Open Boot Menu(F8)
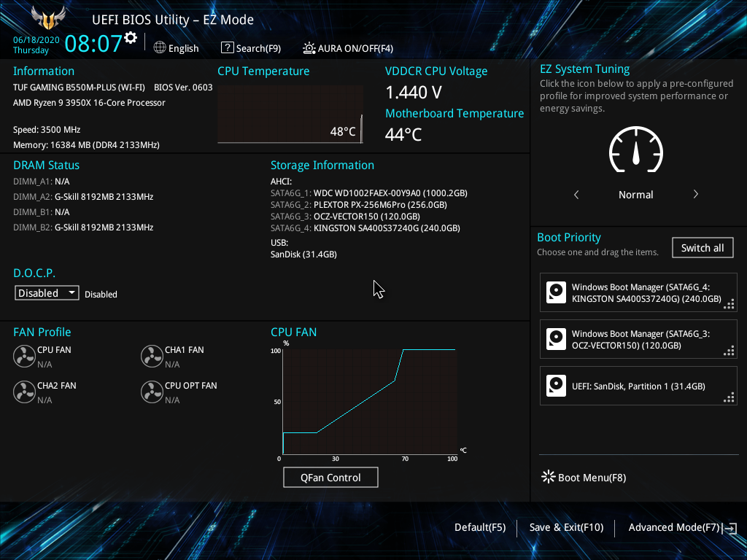 click(584, 477)
